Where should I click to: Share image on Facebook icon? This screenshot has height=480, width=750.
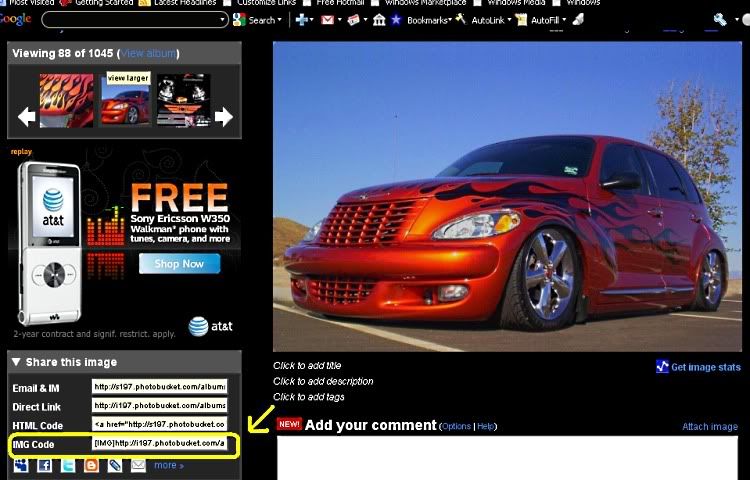[x=44, y=465]
